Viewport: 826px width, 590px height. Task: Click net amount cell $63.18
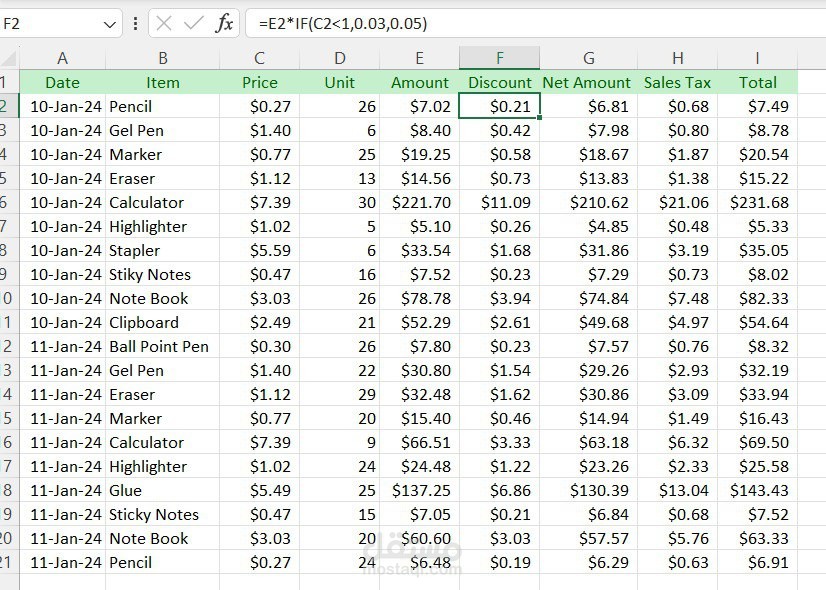(x=588, y=442)
